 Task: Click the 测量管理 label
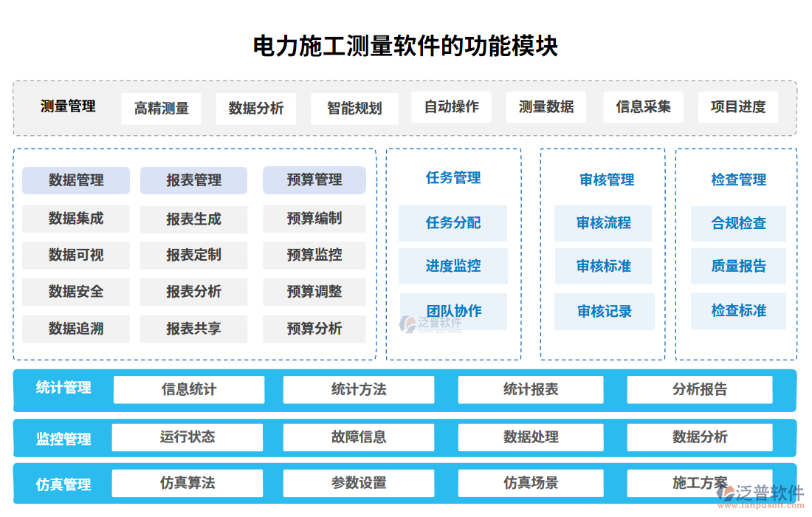click(69, 106)
